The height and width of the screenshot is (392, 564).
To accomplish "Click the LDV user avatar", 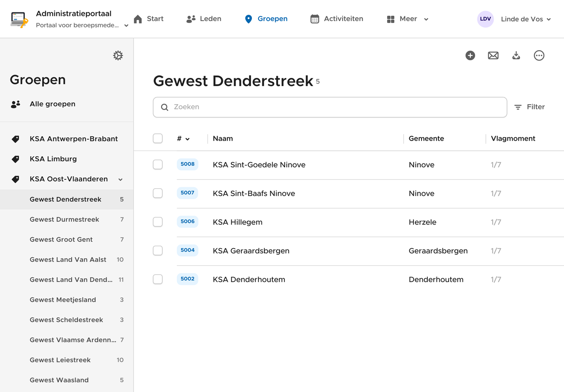I will (x=485, y=19).
